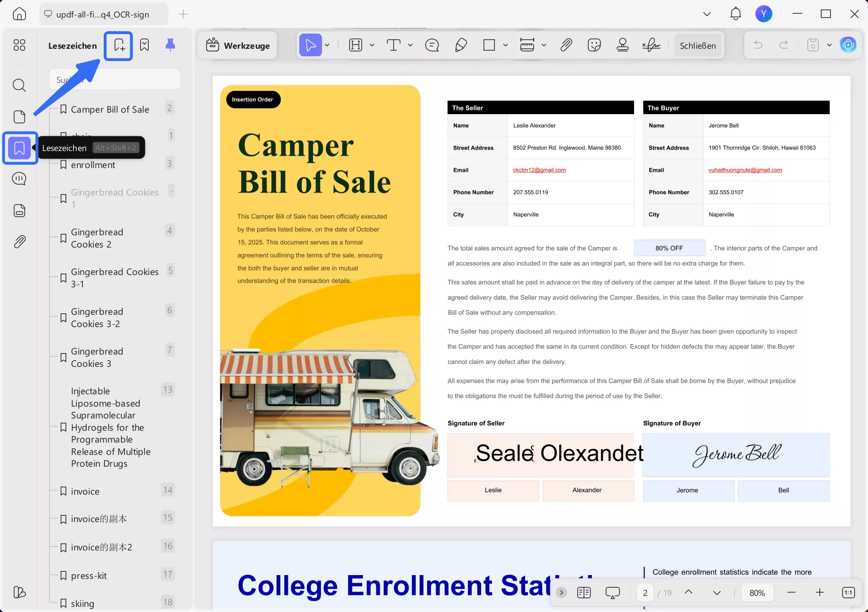Expand the rectangle shape dropdown arrow
This screenshot has width=868, height=612.
tap(506, 45)
